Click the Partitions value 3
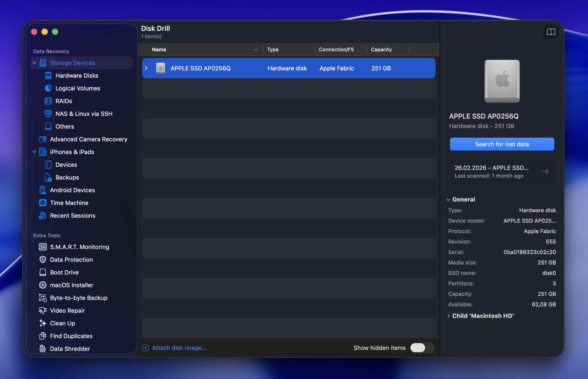 [554, 283]
